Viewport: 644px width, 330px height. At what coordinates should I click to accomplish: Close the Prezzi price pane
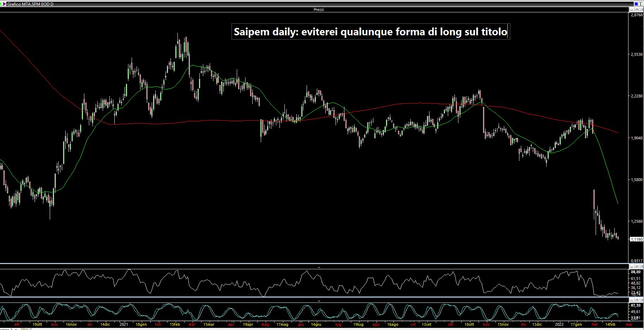(642, 10)
